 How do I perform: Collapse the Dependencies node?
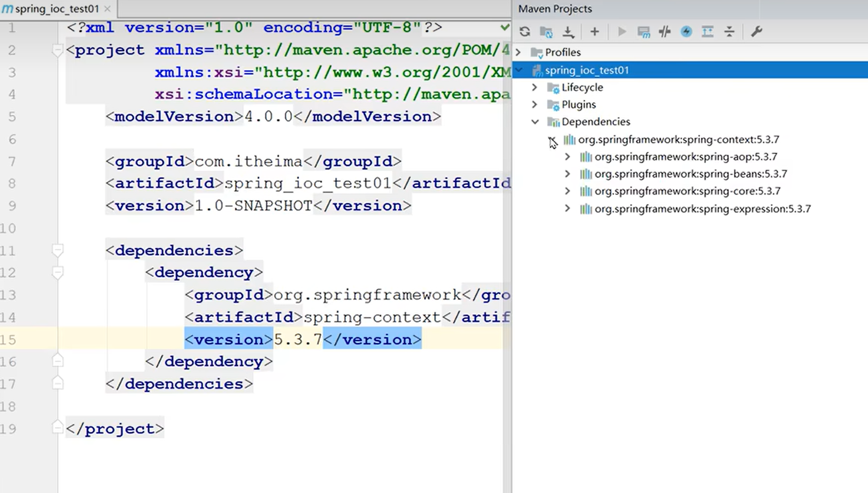[x=535, y=122]
